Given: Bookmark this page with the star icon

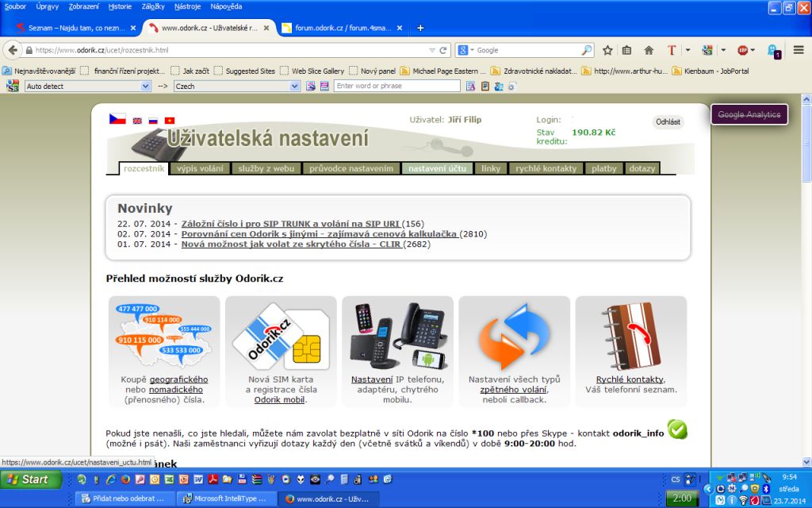Looking at the screenshot, I should click(x=607, y=50).
